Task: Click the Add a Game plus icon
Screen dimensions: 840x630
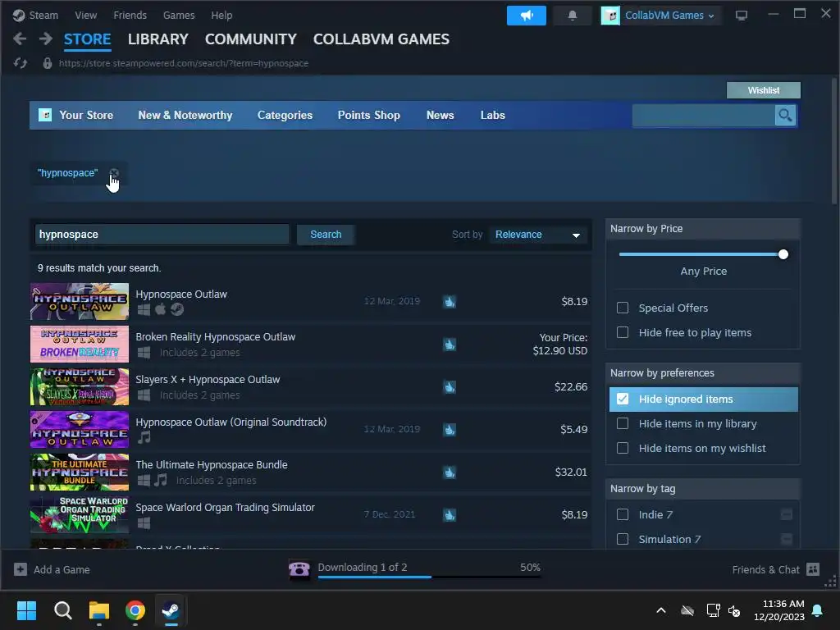Action: tap(21, 569)
